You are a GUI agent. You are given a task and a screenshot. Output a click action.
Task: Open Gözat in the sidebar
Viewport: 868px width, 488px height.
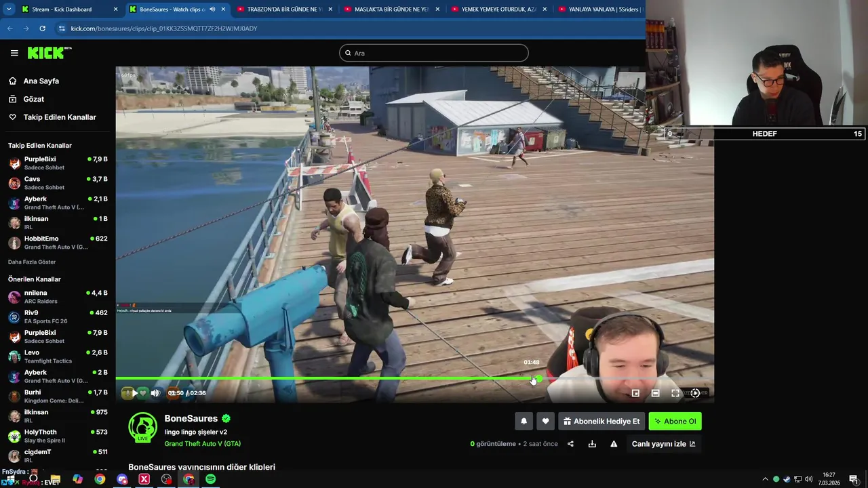click(34, 99)
